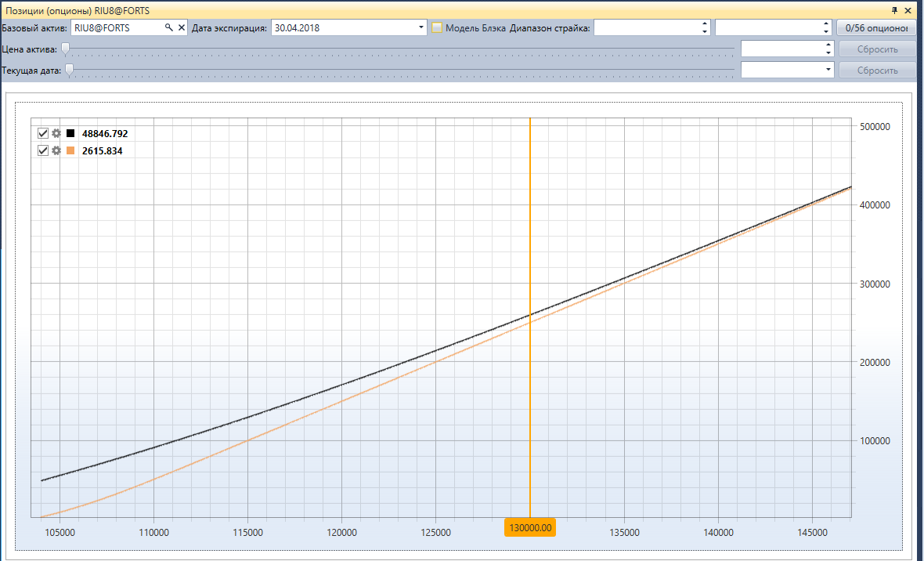Click the 120000 X-axis label
The width and height of the screenshot is (924, 561).
(341, 533)
